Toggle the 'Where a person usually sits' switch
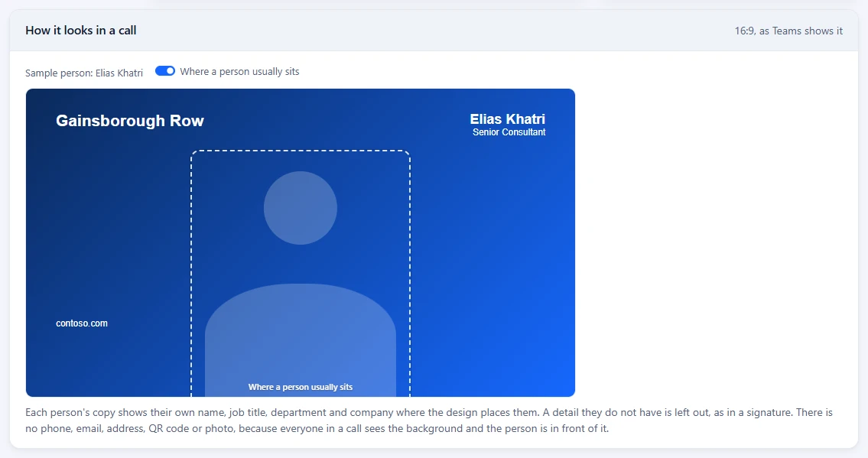Screen dimensions: 868x458 (x=165, y=71)
